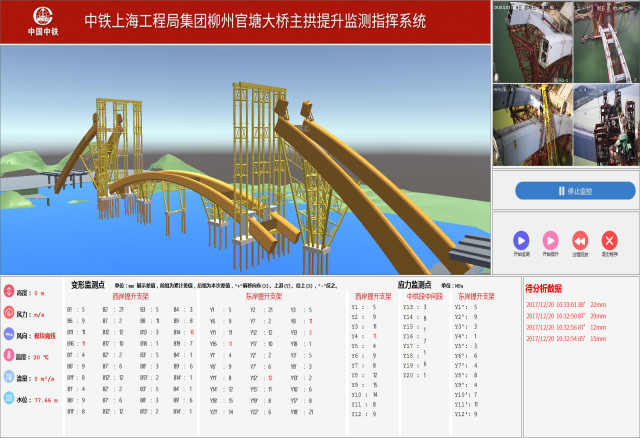Select the 2017/12/20 10:32:50 20mm record

(566, 316)
